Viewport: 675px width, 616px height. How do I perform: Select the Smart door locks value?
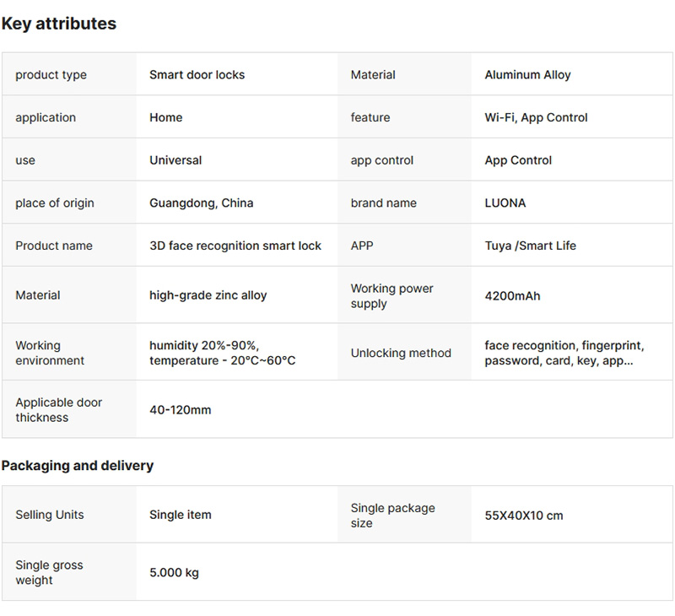(x=197, y=75)
